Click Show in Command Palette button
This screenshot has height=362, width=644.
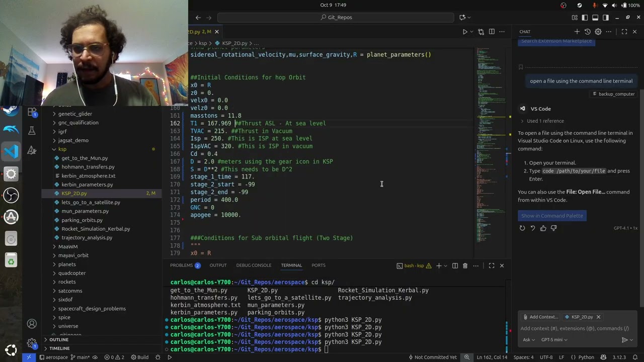[x=552, y=216]
